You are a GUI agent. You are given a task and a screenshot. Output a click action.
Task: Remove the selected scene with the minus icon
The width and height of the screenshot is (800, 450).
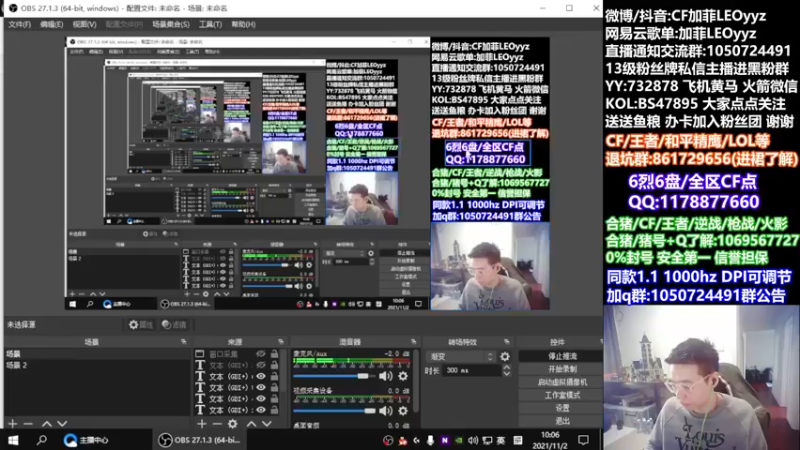pyautogui.click(x=28, y=423)
